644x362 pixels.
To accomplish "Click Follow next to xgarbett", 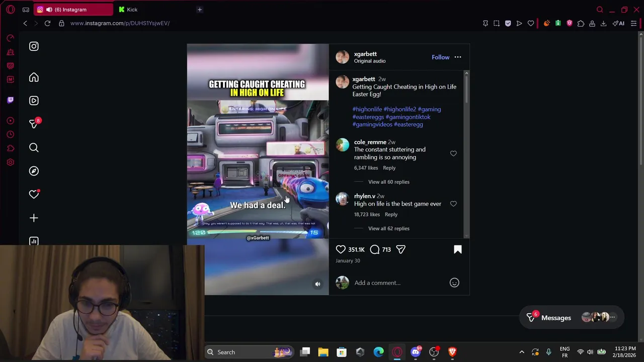I will [440, 57].
